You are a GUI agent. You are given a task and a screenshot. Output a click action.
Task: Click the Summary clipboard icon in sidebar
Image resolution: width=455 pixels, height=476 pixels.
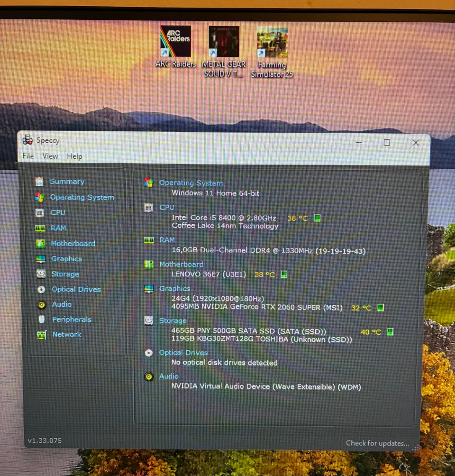click(x=39, y=182)
